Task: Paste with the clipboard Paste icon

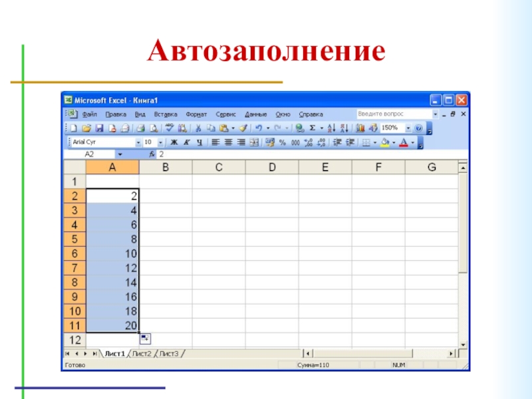Action: tap(223, 128)
